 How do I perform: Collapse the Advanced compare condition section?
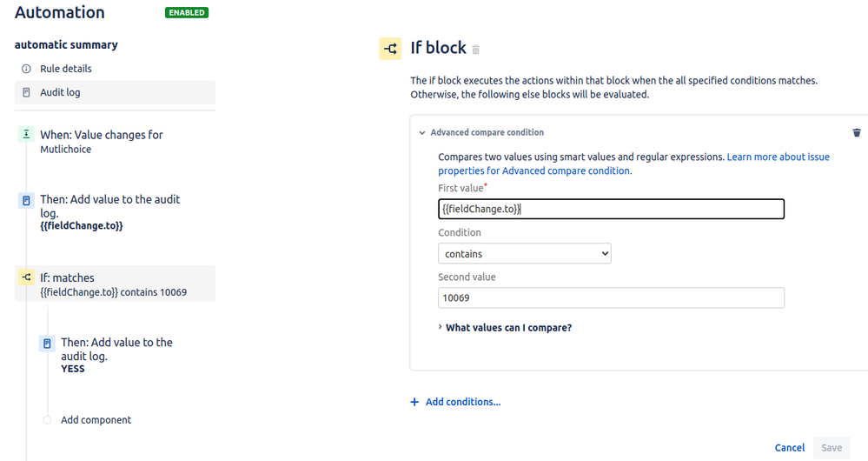coord(422,132)
